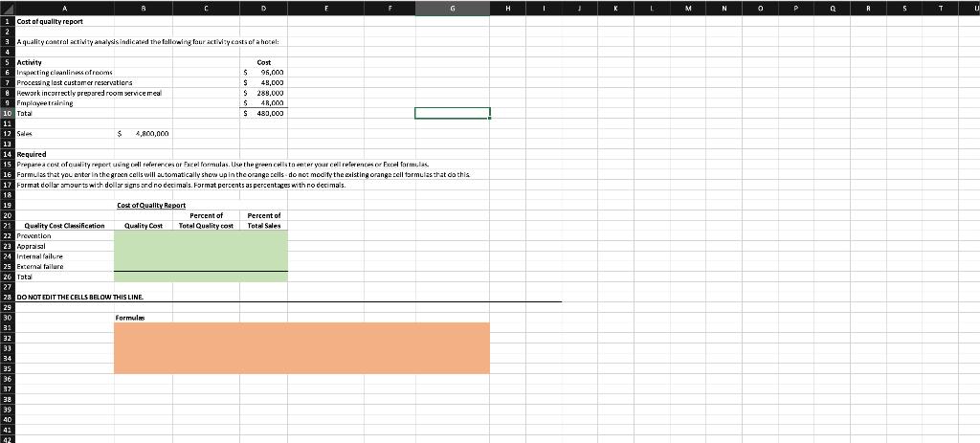
Task: Select column T header
Action: [940, 8]
